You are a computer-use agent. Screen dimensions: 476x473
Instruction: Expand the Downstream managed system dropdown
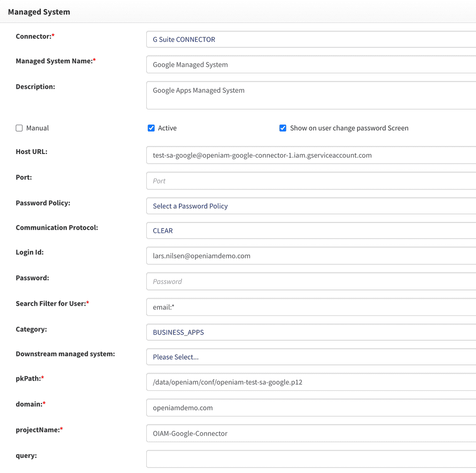pos(311,357)
